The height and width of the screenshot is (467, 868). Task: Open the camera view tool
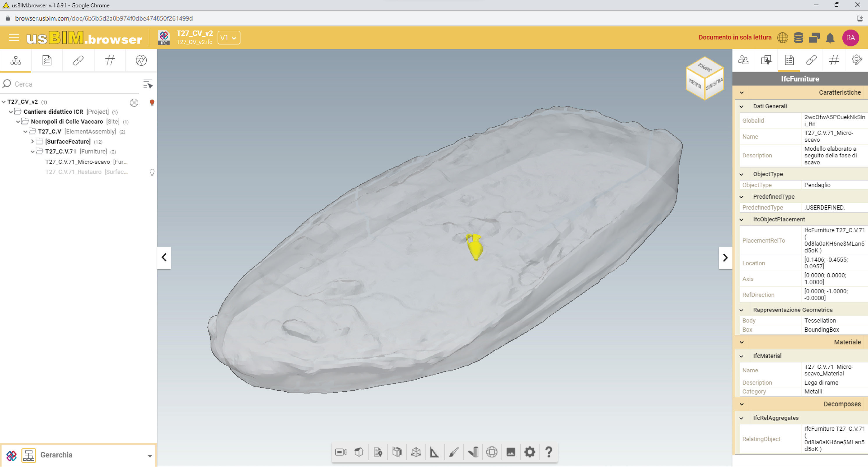341,452
